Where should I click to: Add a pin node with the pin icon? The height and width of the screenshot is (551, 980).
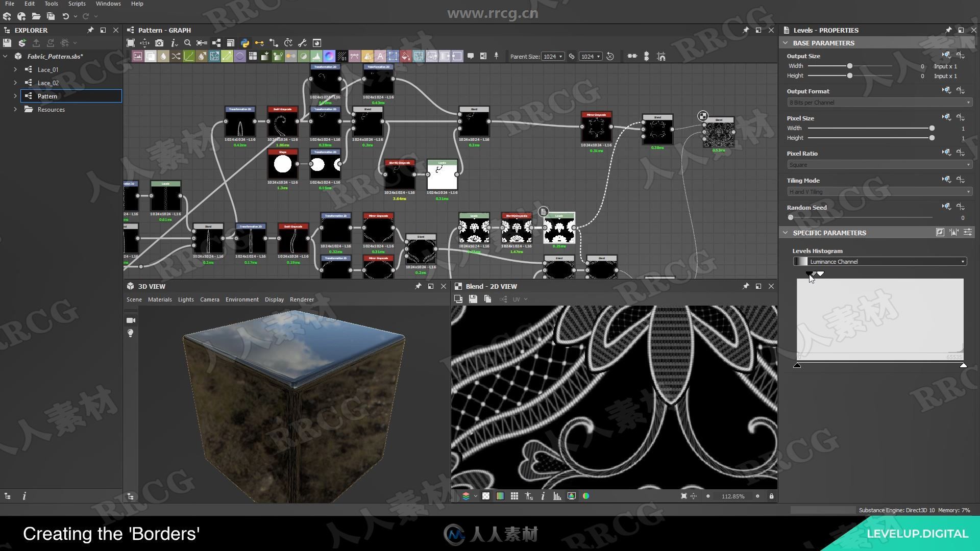[496, 56]
